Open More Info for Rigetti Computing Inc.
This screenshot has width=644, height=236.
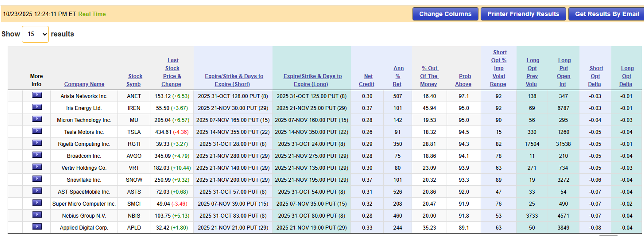point(37,143)
